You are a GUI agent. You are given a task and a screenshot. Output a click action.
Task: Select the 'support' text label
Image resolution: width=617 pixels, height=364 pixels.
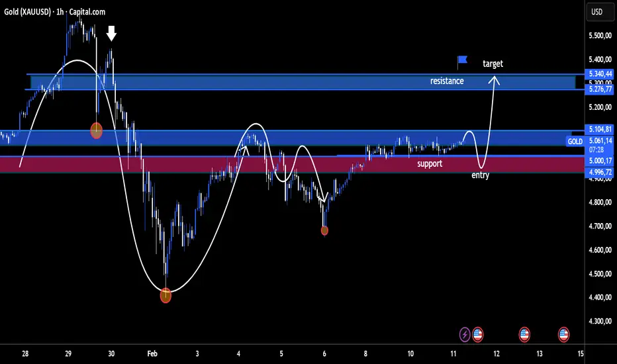[x=430, y=163]
